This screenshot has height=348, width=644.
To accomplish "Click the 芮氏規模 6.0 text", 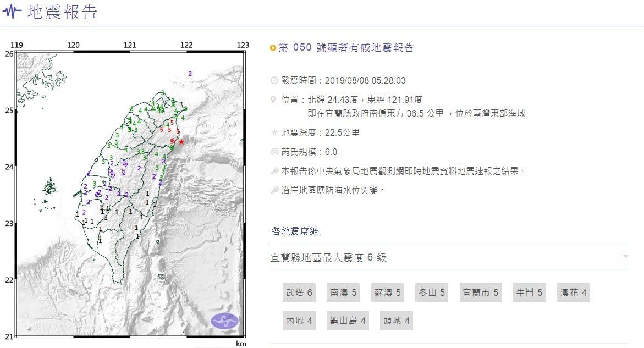I will click(x=309, y=152).
